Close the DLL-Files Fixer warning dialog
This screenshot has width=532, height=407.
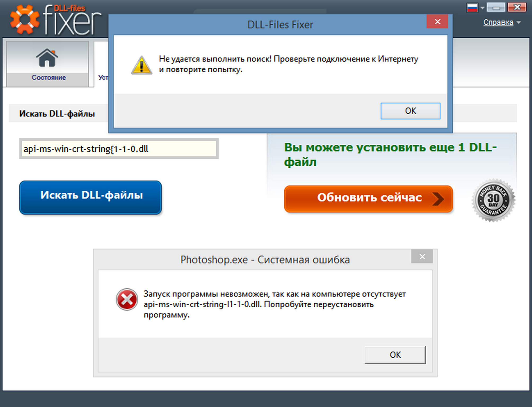click(437, 22)
